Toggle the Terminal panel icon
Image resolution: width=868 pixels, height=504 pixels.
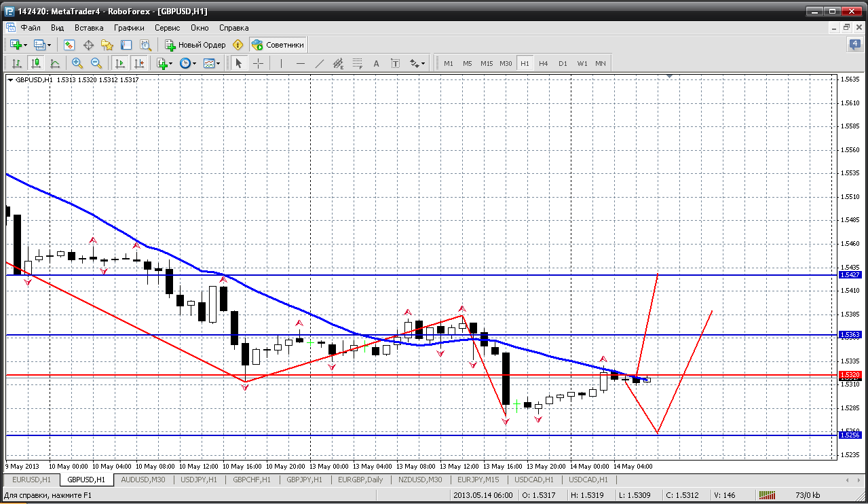(x=126, y=45)
